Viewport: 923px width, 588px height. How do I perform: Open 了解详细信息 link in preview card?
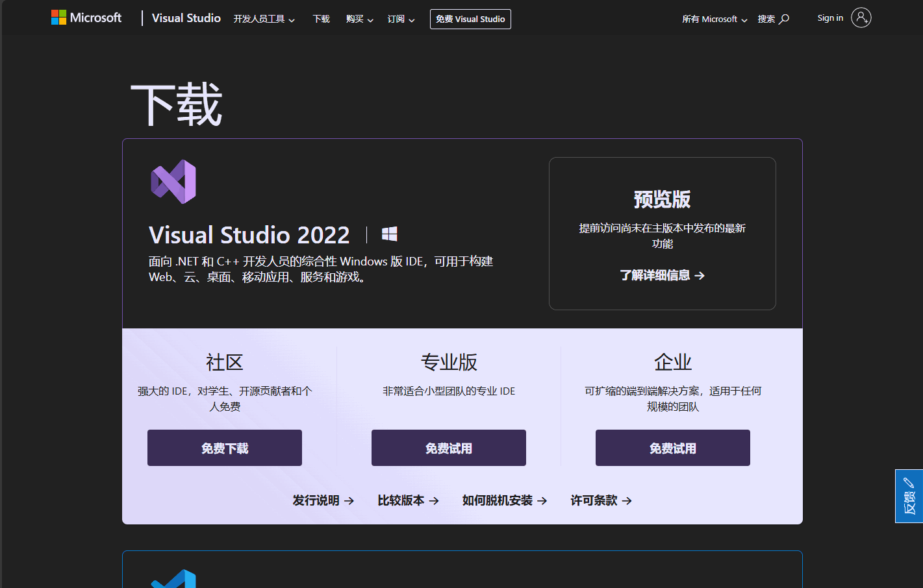(662, 275)
